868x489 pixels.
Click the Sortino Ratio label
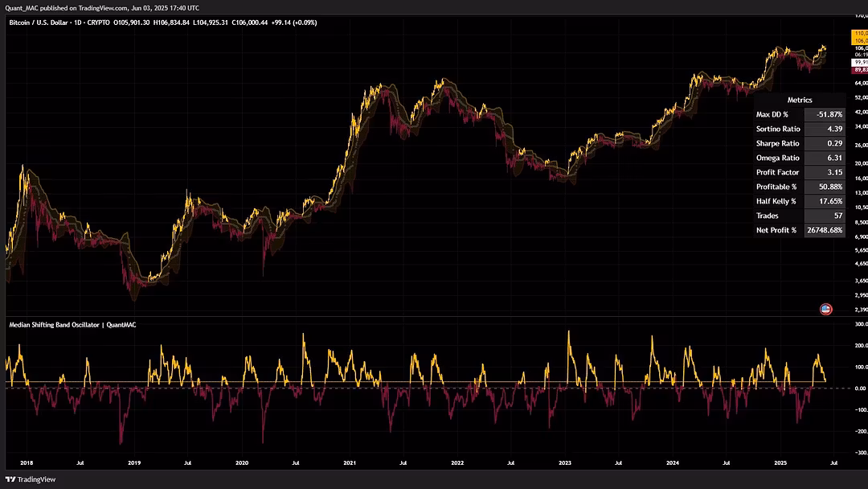(x=778, y=129)
